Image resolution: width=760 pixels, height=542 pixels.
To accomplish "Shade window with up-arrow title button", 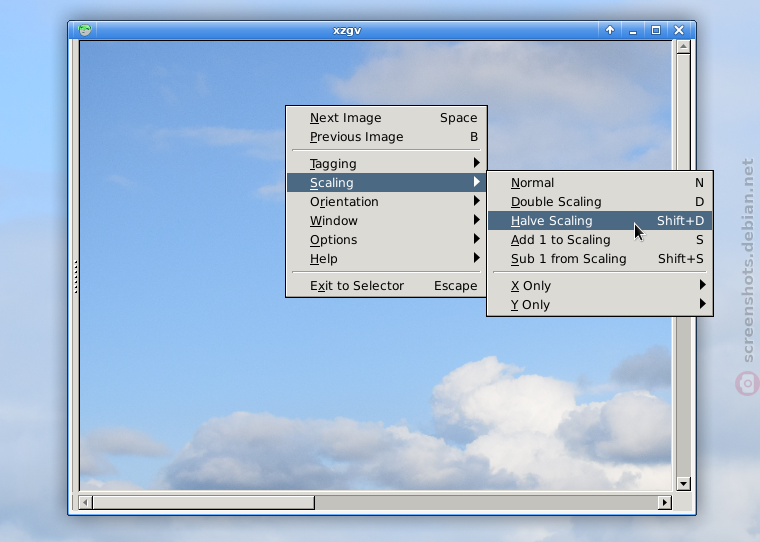I will 610,30.
